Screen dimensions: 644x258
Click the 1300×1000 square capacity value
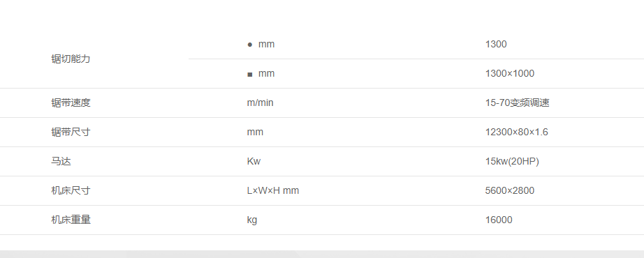point(510,73)
